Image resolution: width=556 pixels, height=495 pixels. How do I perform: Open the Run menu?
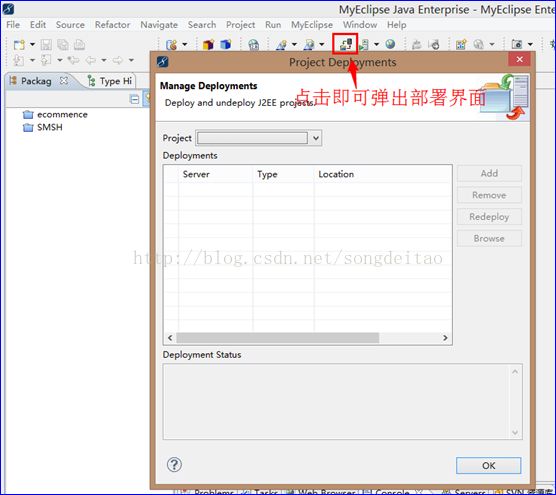[273, 25]
